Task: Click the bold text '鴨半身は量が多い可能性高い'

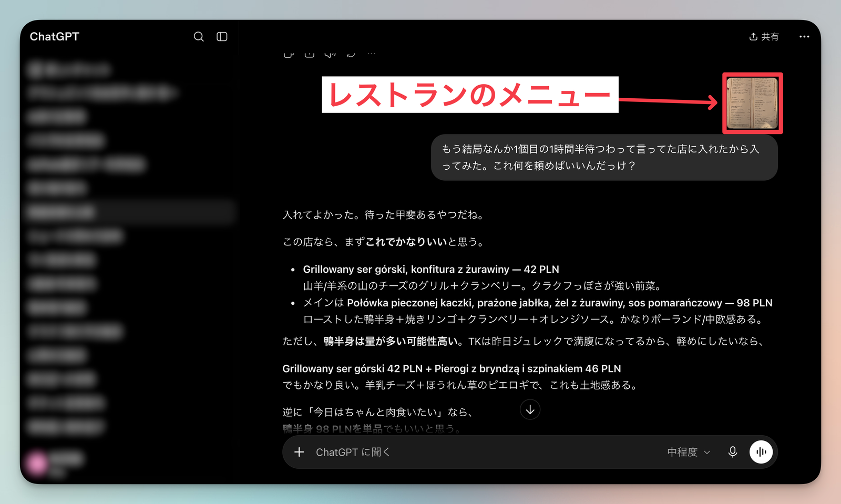Action: 391,342
